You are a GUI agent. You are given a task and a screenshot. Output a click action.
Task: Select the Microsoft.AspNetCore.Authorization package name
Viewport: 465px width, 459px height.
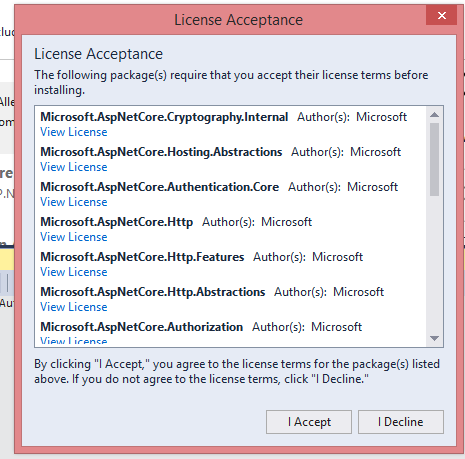(x=141, y=327)
